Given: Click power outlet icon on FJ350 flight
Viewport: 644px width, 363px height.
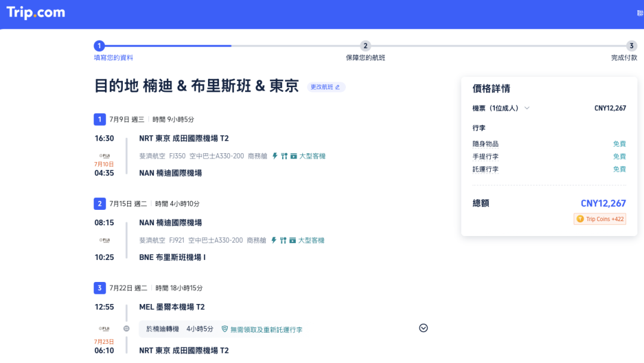Looking at the screenshot, I should pos(275,156).
